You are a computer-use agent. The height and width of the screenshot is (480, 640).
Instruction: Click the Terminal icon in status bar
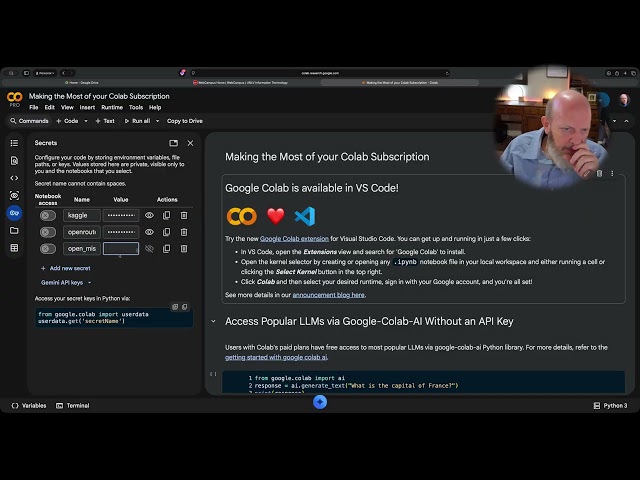click(x=60, y=405)
